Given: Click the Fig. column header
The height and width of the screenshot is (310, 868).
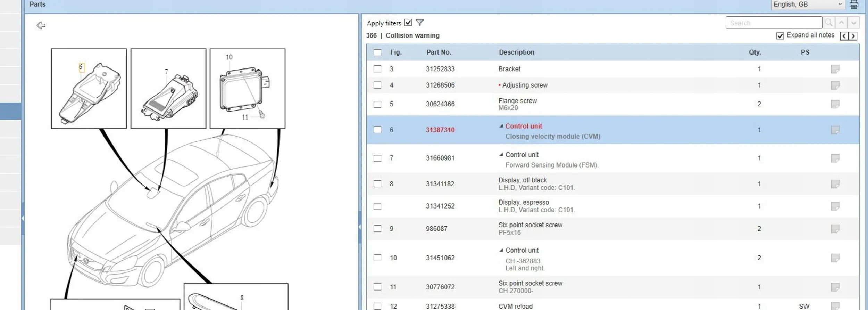Looking at the screenshot, I should [x=396, y=52].
